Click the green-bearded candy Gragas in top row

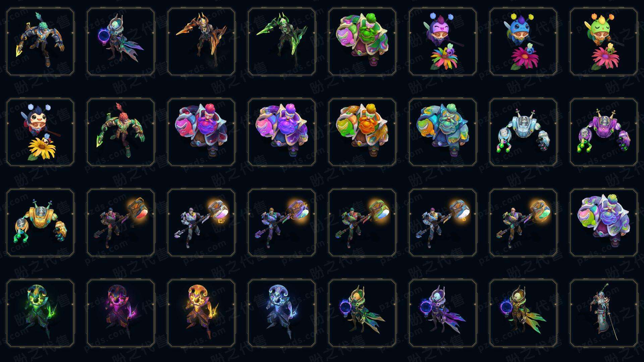362,42
